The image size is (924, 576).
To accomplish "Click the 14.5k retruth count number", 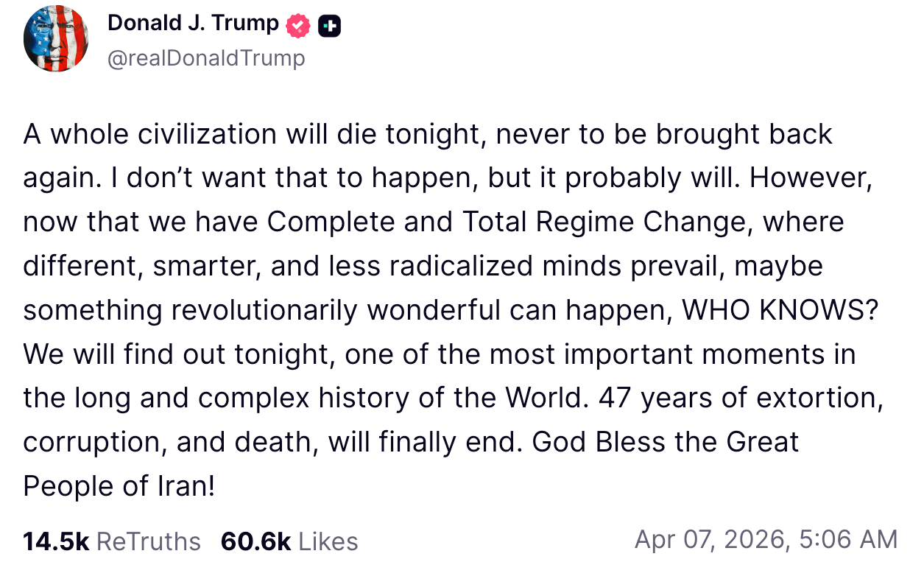I will tap(56, 541).
